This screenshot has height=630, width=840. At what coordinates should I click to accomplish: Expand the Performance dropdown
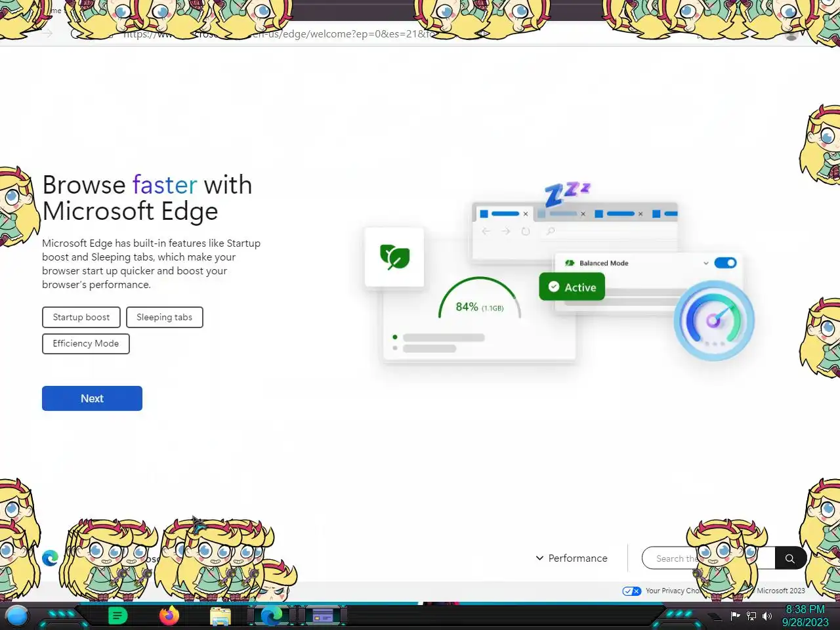click(572, 558)
